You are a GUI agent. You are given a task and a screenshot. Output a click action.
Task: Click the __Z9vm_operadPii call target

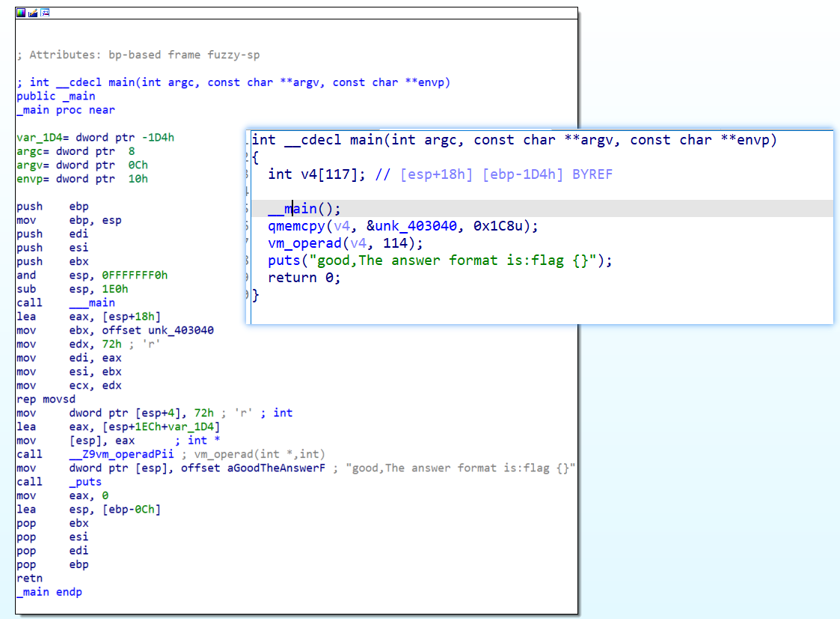pos(122,454)
